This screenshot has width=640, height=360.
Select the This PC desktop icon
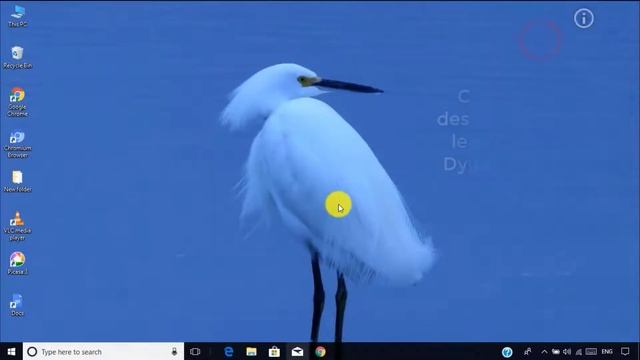click(18, 16)
